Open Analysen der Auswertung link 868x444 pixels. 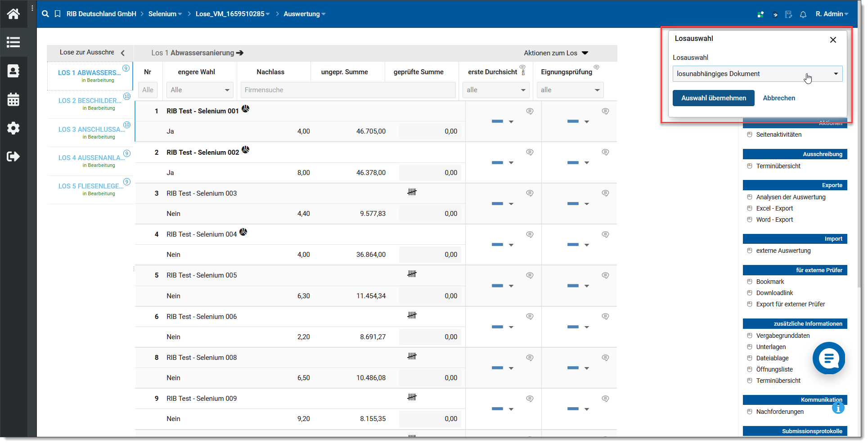(x=791, y=197)
